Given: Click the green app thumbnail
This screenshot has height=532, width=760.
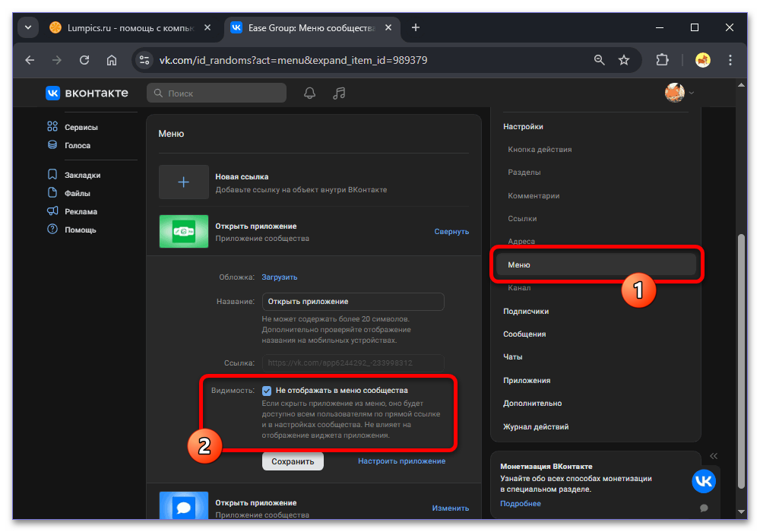Looking at the screenshot, I should coord(184,232).
